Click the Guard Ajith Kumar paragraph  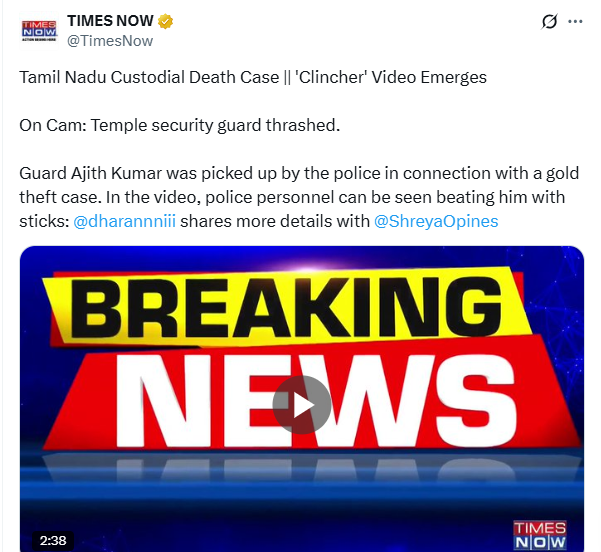(x=299, y=197)
